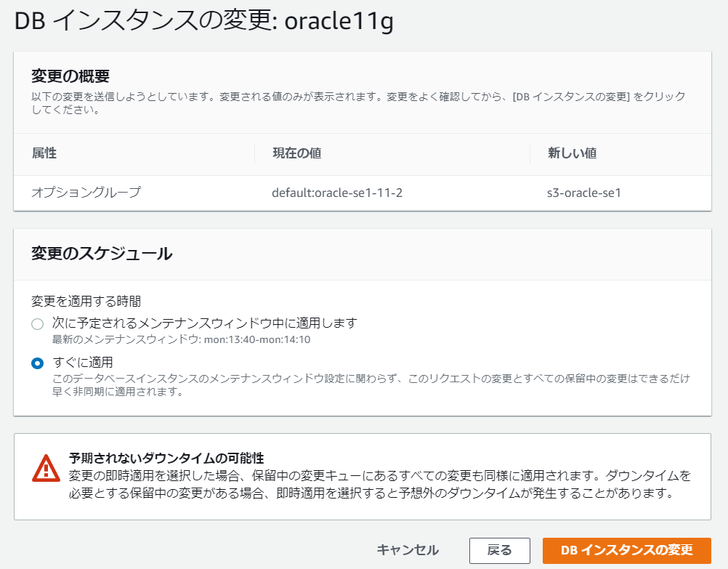Screen dimensions: 728x569
Task: Click the maintenance window time mon:13:40-mon:14:10 text
Action: [x=257, y=339]
